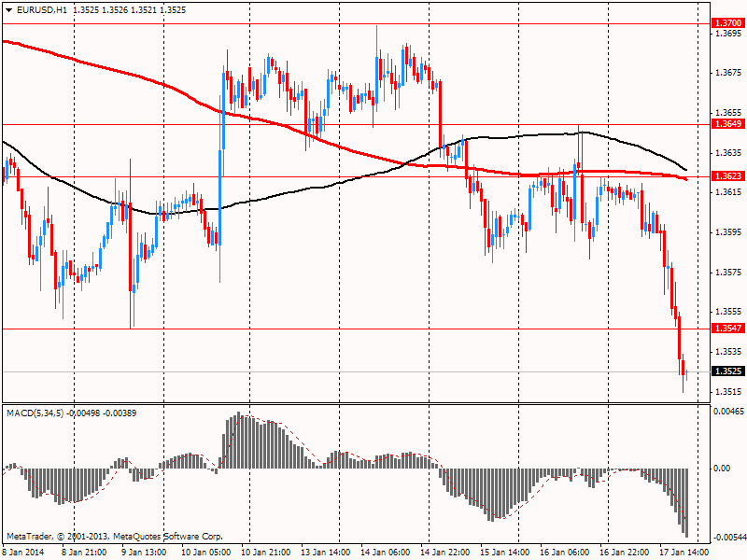Click the 1.3535 price scale value
747x560 pixels.
(x=729, y=352)
